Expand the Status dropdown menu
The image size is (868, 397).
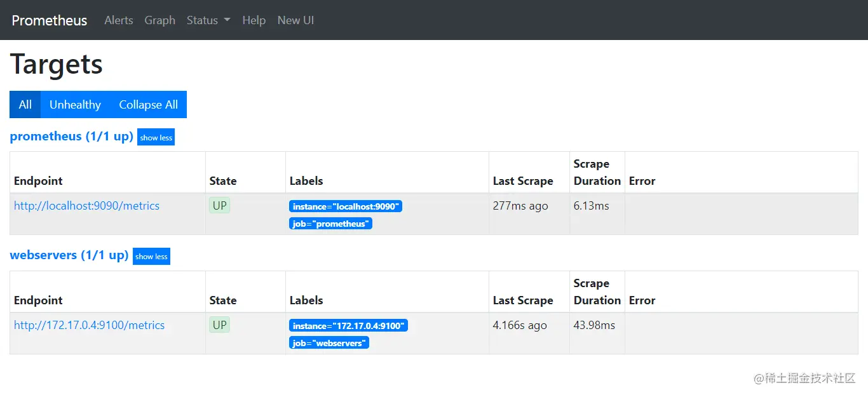pos(208,20)
